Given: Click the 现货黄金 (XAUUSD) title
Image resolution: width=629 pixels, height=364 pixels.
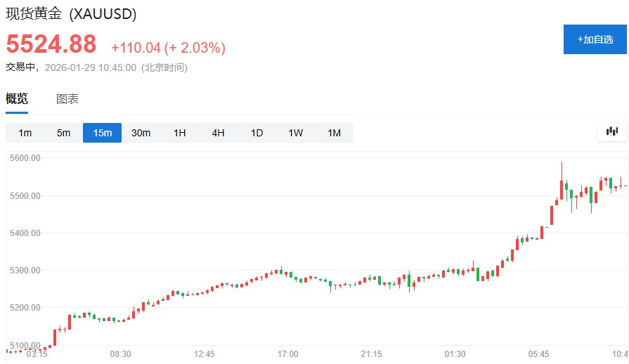Looking at the screenshot, I should coord(71,14).
